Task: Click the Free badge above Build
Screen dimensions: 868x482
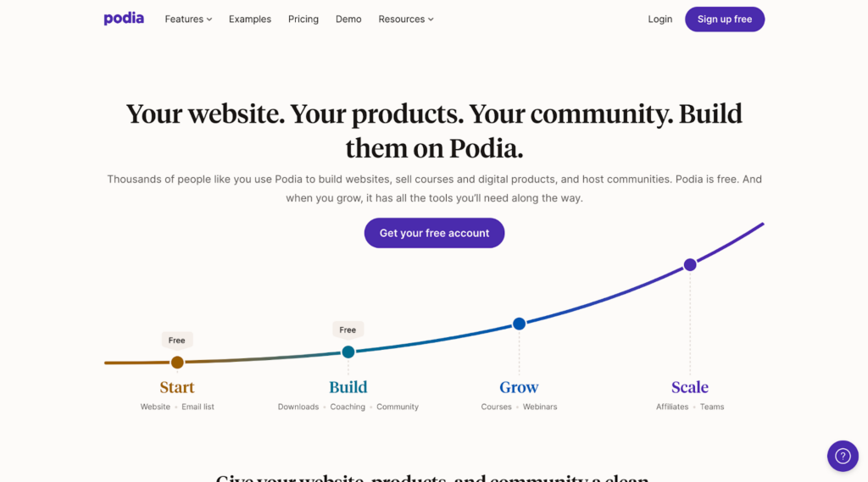Action: tap(348, 330)
